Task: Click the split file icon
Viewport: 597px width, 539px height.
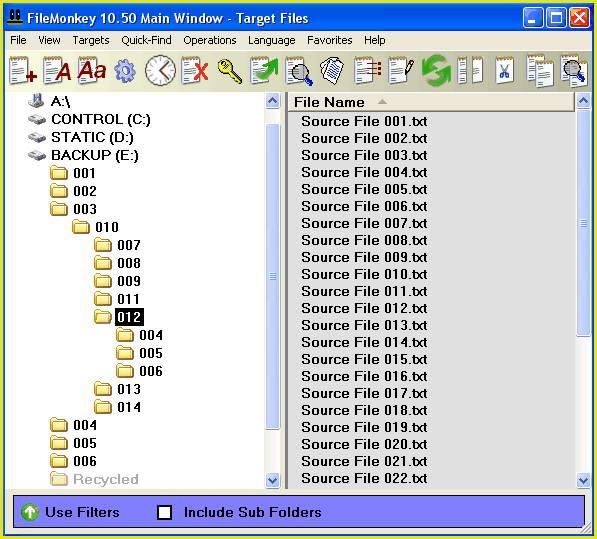Action: tap(470, 70)
